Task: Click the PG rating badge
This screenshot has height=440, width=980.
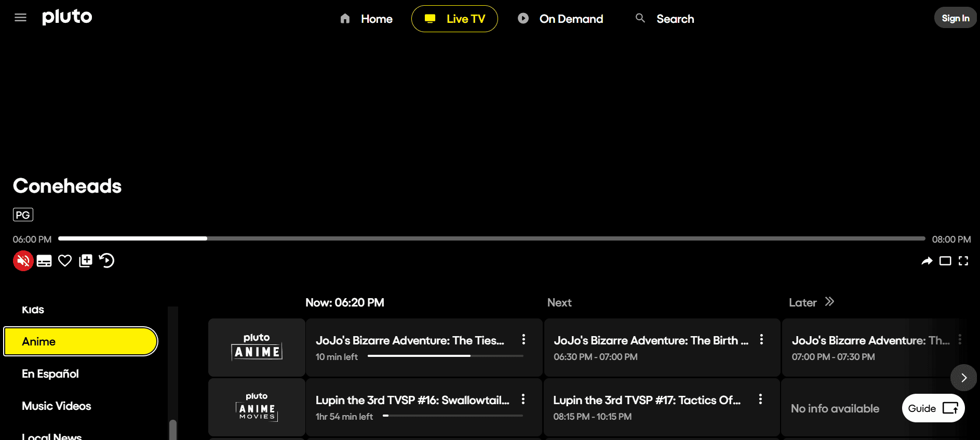Action: [x=23, y=215]
